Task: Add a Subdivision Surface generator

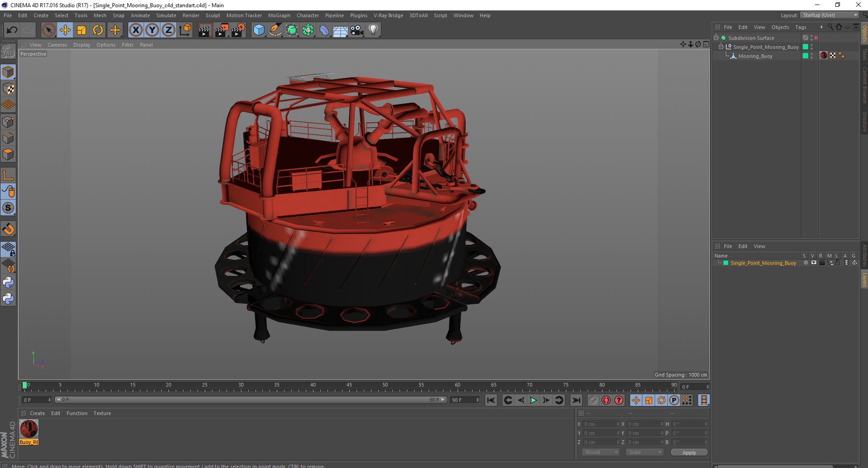Action: (x=292, y=30)
